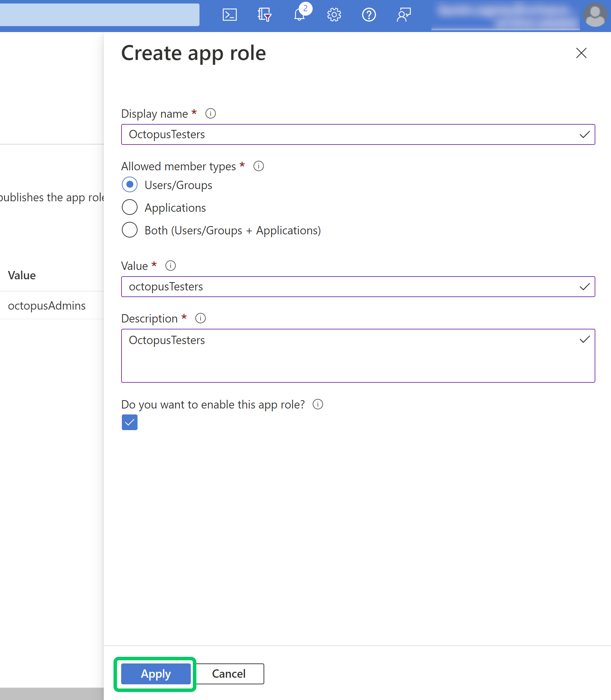
Task: Close the Create app role panel
Action: (x=581, y=53)
